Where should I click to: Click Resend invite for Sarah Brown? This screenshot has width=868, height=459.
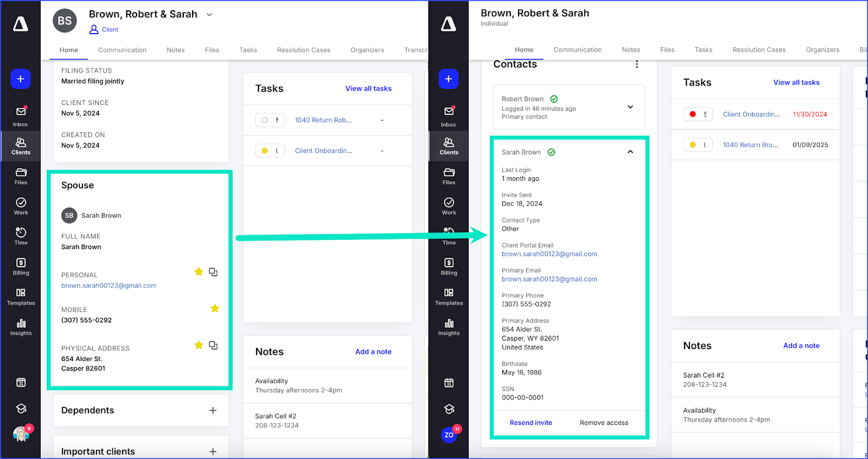pos(531,423)
